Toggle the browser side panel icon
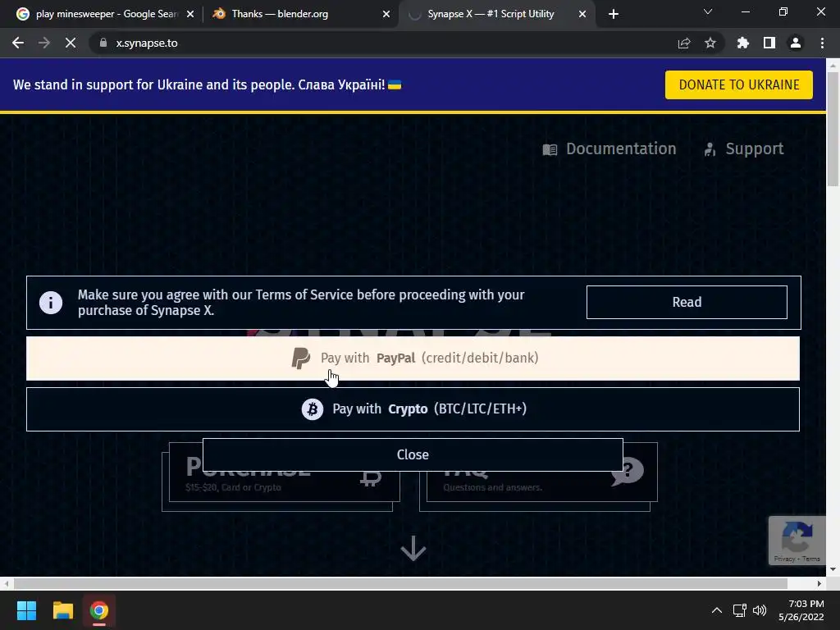 point(769,43)
